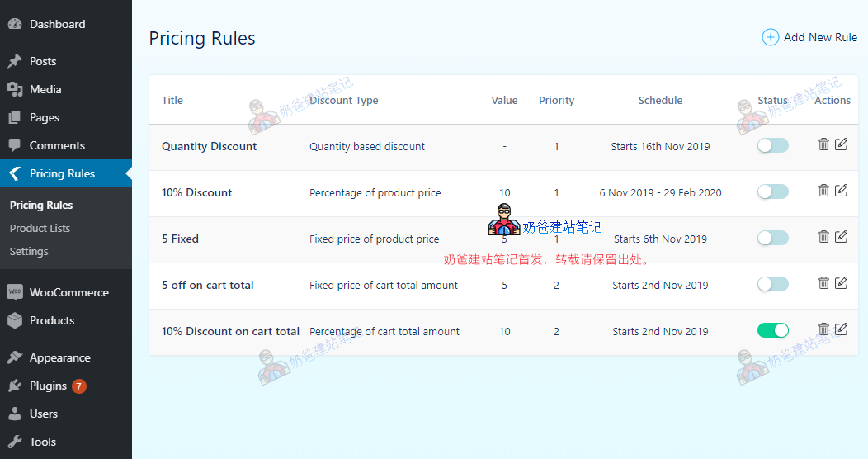
Task: Edit 10% Discount on cart total rule
Action: [841, 329]
